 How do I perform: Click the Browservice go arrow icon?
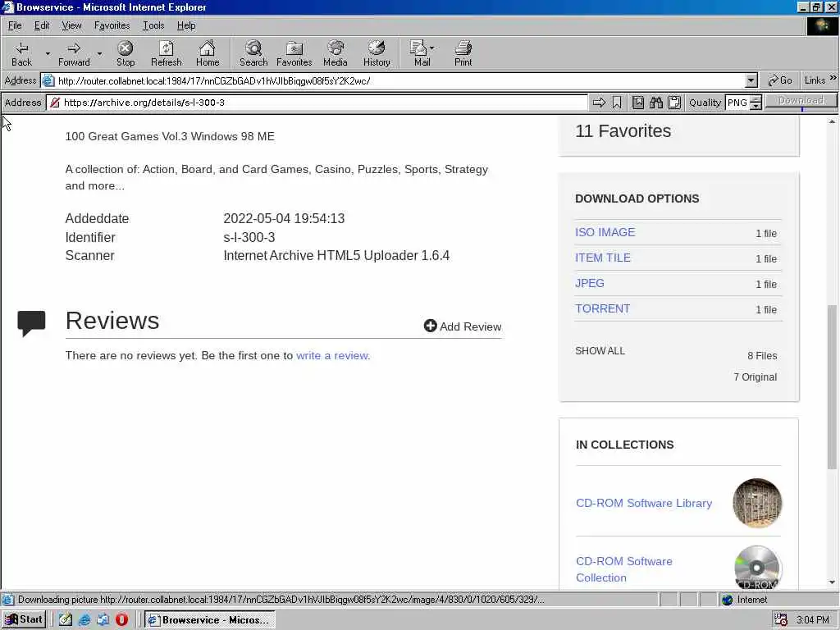[x=599, y=103]
